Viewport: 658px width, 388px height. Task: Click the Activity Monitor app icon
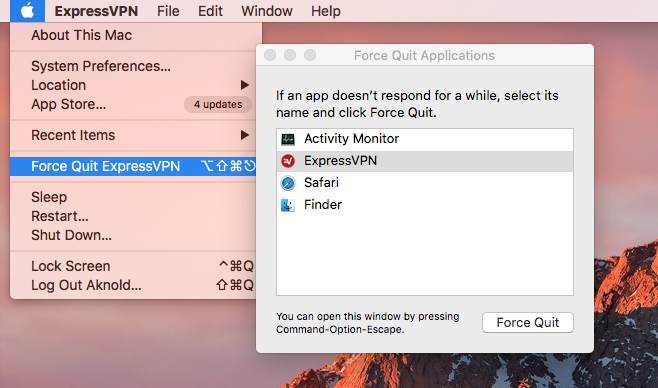click(x=288, y=139)
